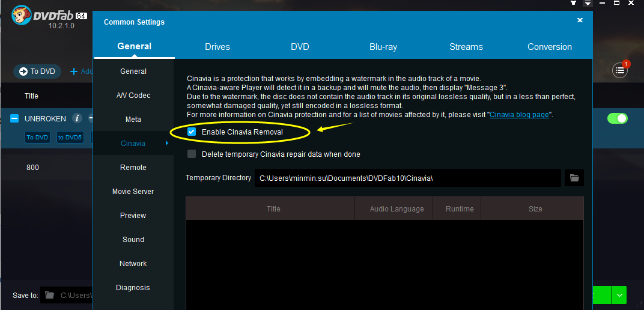Click the Size column header
The image size is (644, 310).
click(x=532, y=208)
